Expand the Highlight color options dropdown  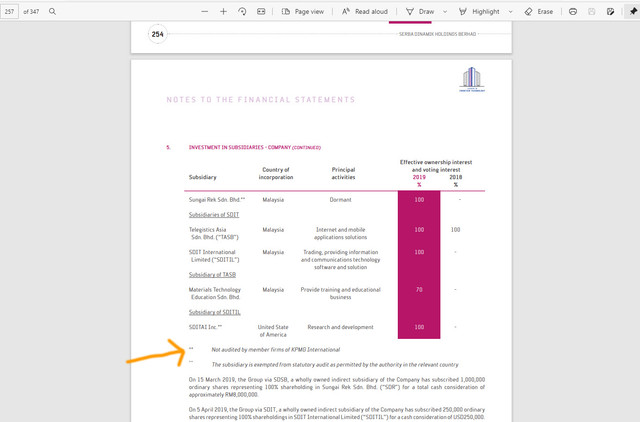click(510, 11)
